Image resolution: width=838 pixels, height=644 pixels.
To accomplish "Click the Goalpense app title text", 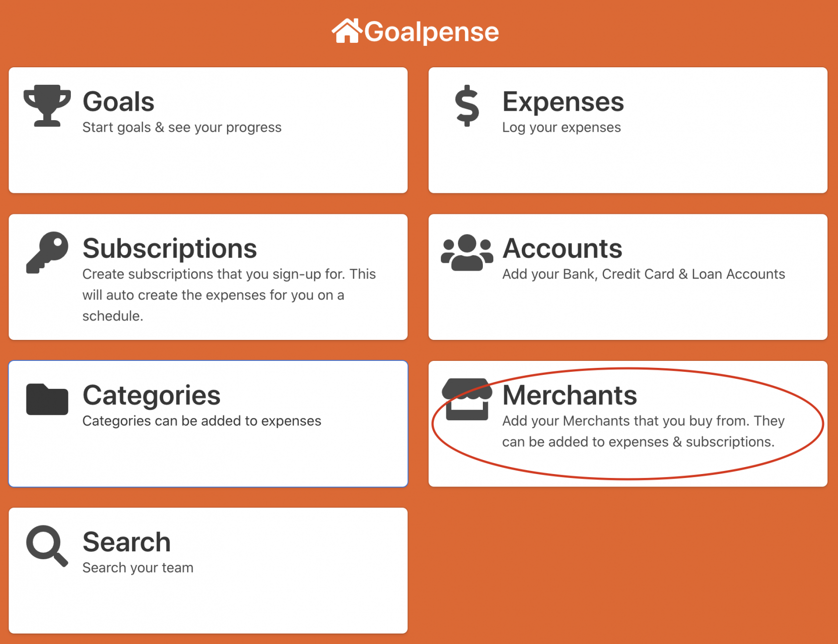I will click(431, 32).
